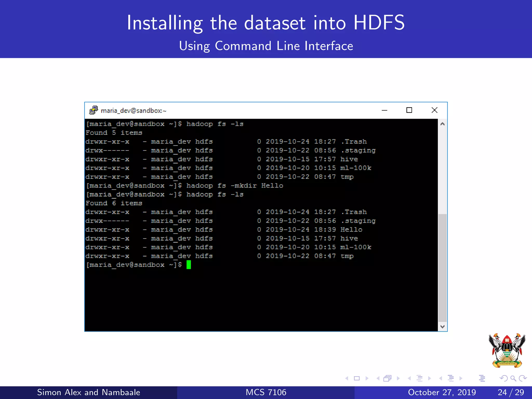Image resolution: width=532 pixels, height=399 pixels.
Task: Click the Beamer slide rectangle icon
Action: tap(357, 378)
